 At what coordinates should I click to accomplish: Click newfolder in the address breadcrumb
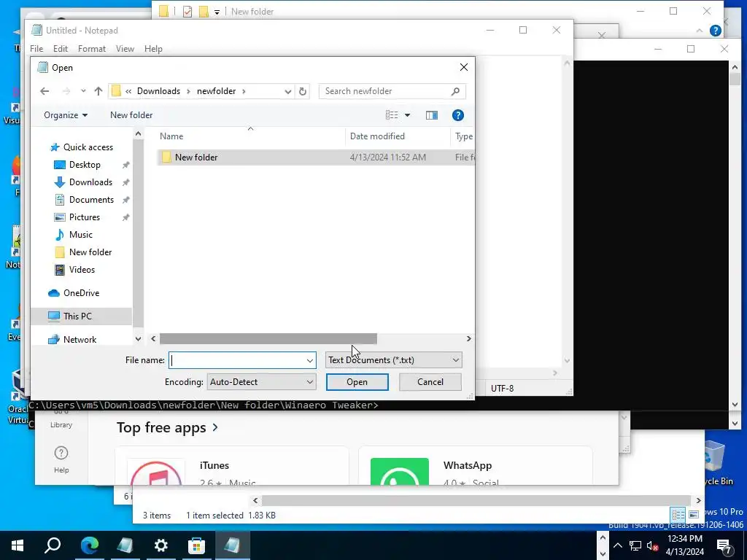(216, 91)
